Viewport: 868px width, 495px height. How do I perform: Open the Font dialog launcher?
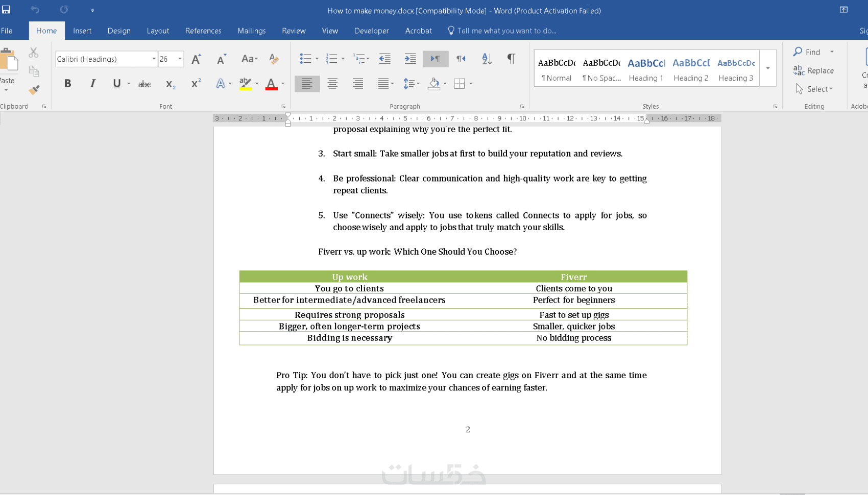pyautogui.click(x=283, y=106)
